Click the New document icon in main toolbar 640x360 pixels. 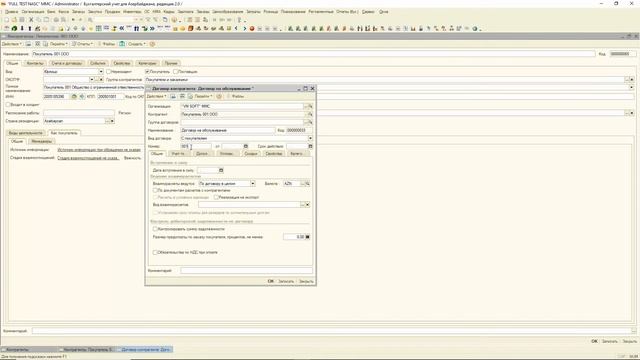pyautogui.click(x=7, y=20)
